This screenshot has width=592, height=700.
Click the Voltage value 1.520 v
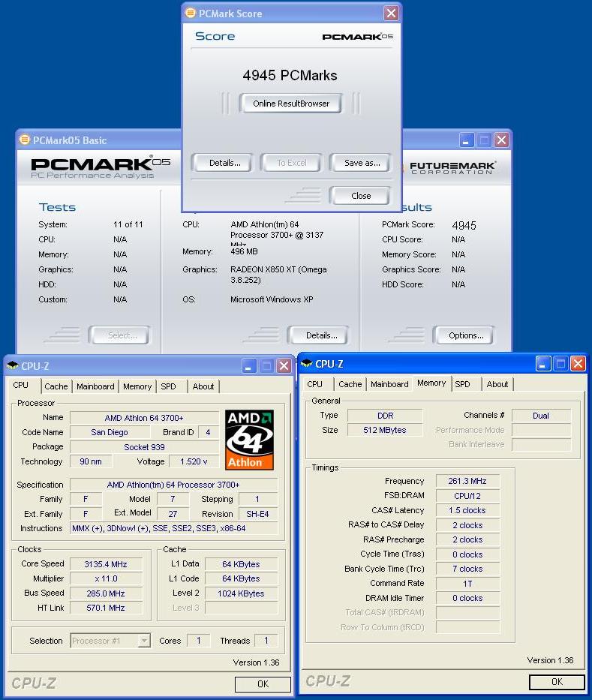(x=194, y=461)
